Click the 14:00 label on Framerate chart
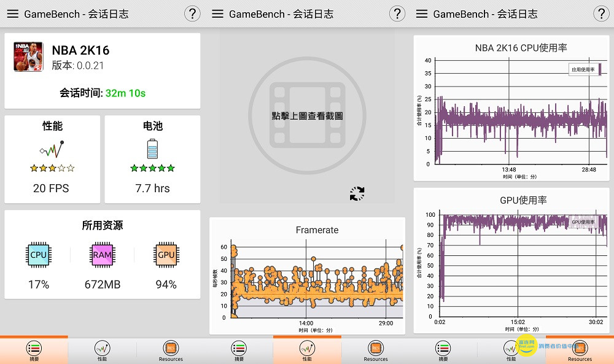 (306, 323)
